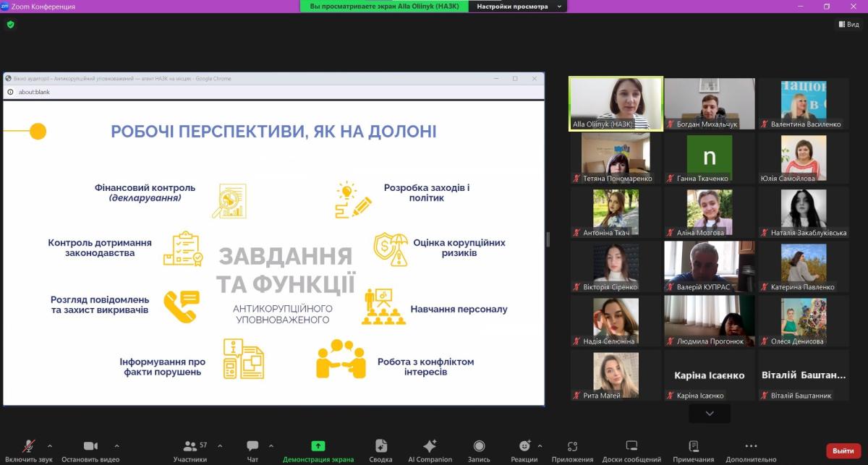Open Доски сообщений whiteboards
The height and width of the screenshot is (465, 868).
631,451
